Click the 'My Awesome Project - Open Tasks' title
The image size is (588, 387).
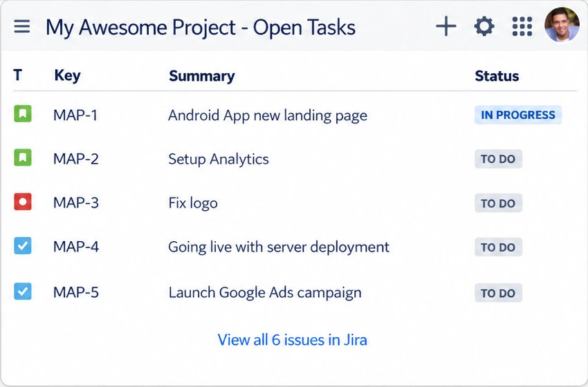(201, 28)
